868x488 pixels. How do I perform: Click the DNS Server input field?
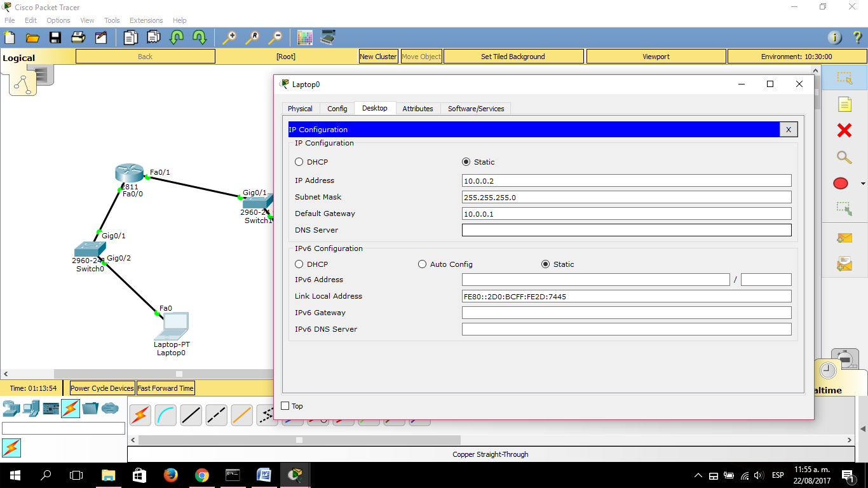tap(627, 230)
